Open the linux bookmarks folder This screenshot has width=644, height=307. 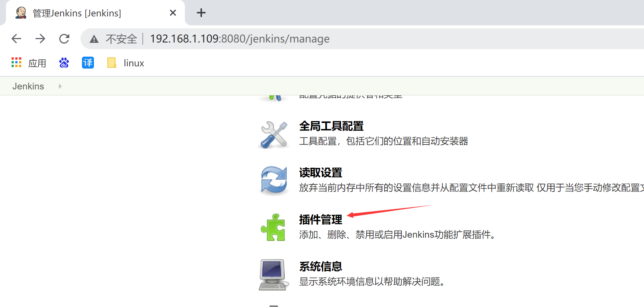pos(126,63)
